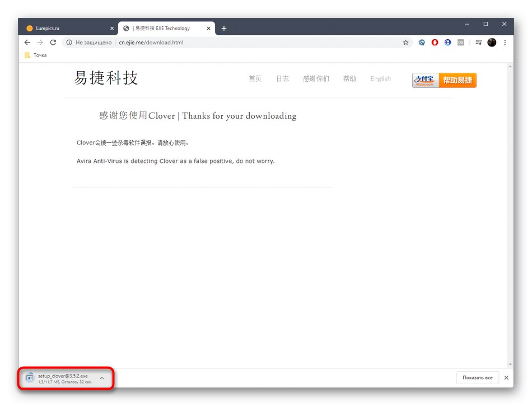Open the 感谢你们 thanks menu link
Viewport: 532px width, 406px height.
pyautogui.click(x=316, y=79)
